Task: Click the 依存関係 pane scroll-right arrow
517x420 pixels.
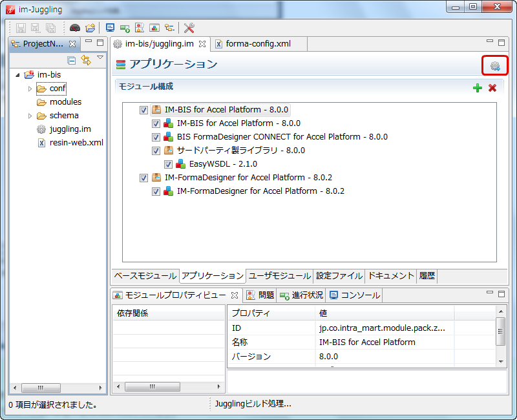Action: click(218, 386)
